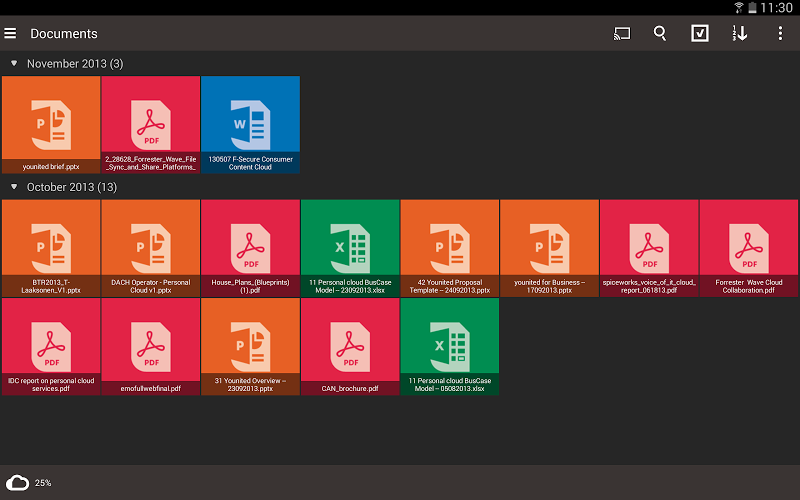Open the hamburger navigation menu
The height and width of the screenshot is (500, 800).
click(10, 33)
